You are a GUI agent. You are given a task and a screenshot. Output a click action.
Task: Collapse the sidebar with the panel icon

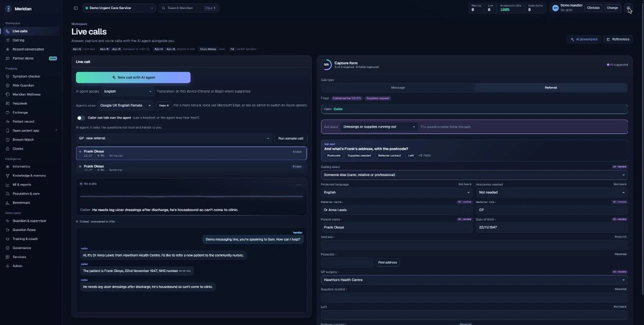click(x=75, y=8)
